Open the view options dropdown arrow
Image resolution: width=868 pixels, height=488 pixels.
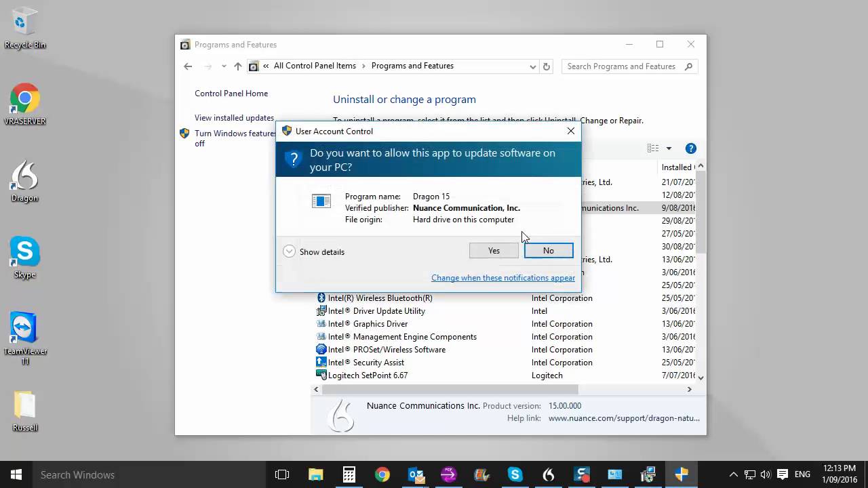[x=669, y=148]
